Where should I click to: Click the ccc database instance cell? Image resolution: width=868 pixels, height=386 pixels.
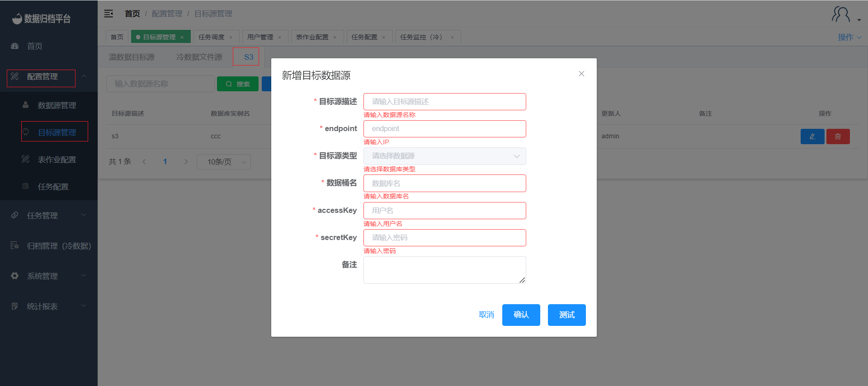[x=216, y=136]
